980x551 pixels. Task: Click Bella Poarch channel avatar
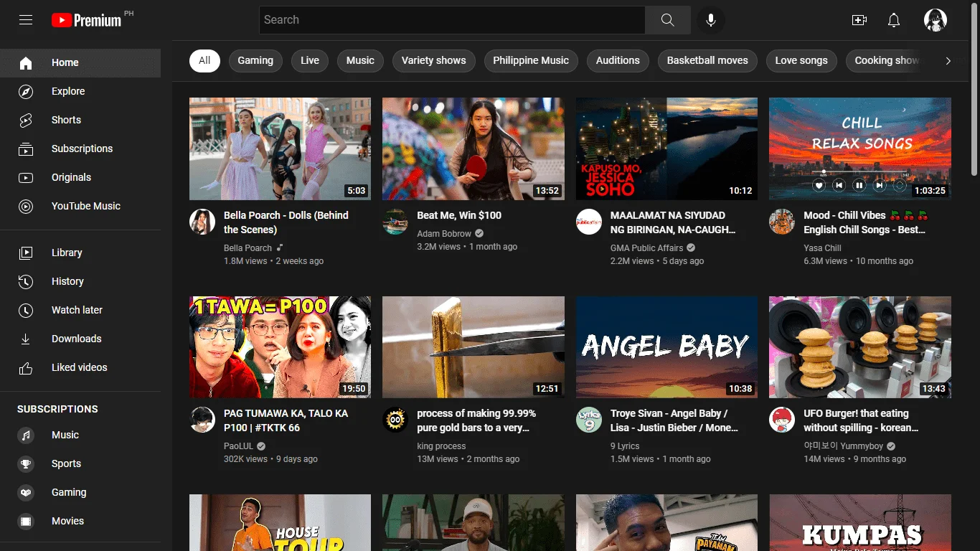pyautogui.click(x=202, y=222)
